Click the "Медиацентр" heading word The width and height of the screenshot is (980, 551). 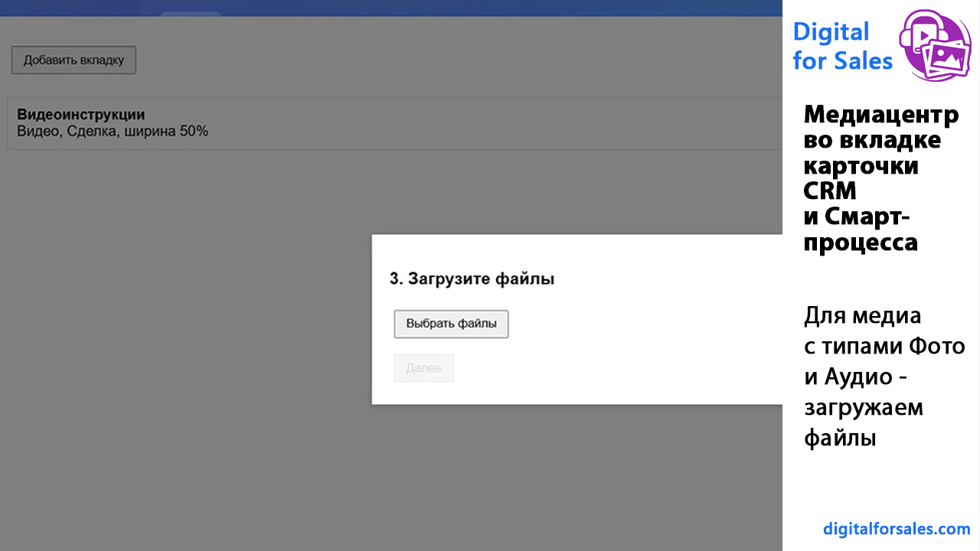880,116
